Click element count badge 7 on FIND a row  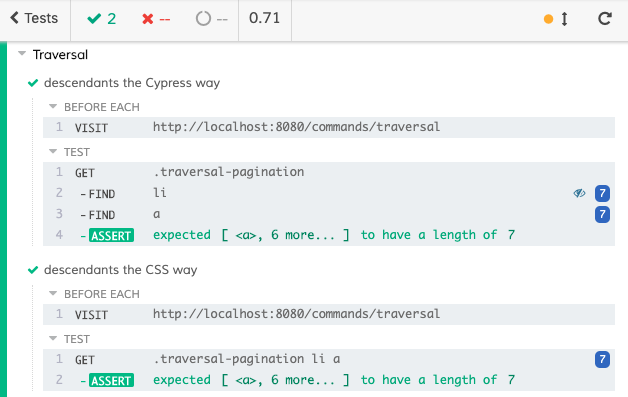coord(602,214)
